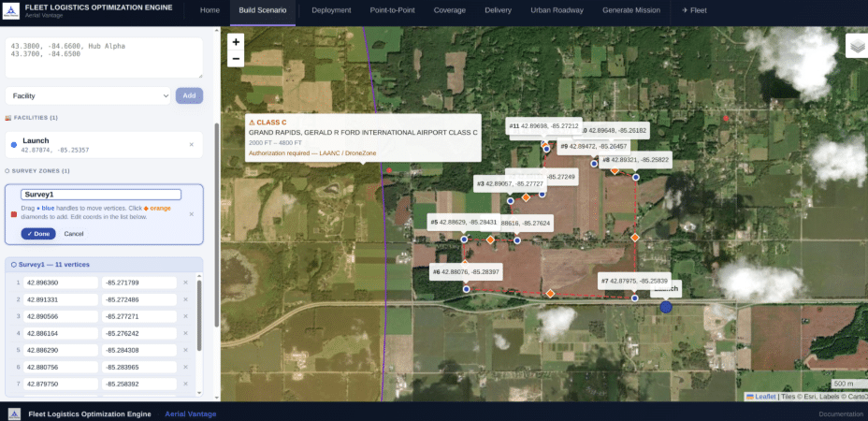Click the Survey1 red color swatch
The width and height of the screenshot is (868, 421).
(13, 213)
